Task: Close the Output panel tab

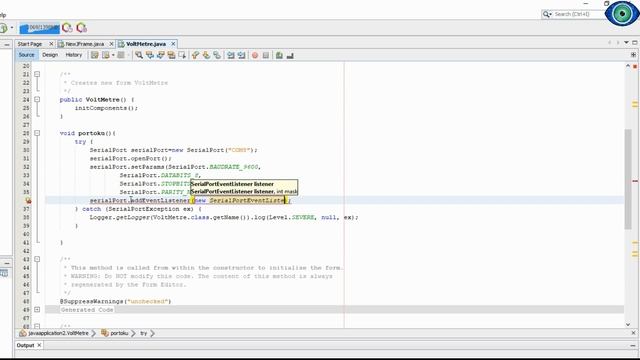Action: point(39,345)
